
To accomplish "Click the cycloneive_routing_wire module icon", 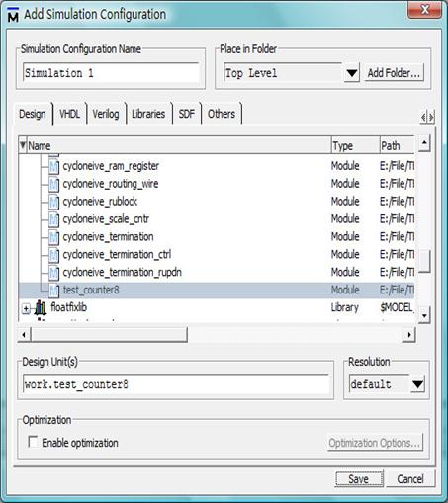I will [x=53, y=184].
